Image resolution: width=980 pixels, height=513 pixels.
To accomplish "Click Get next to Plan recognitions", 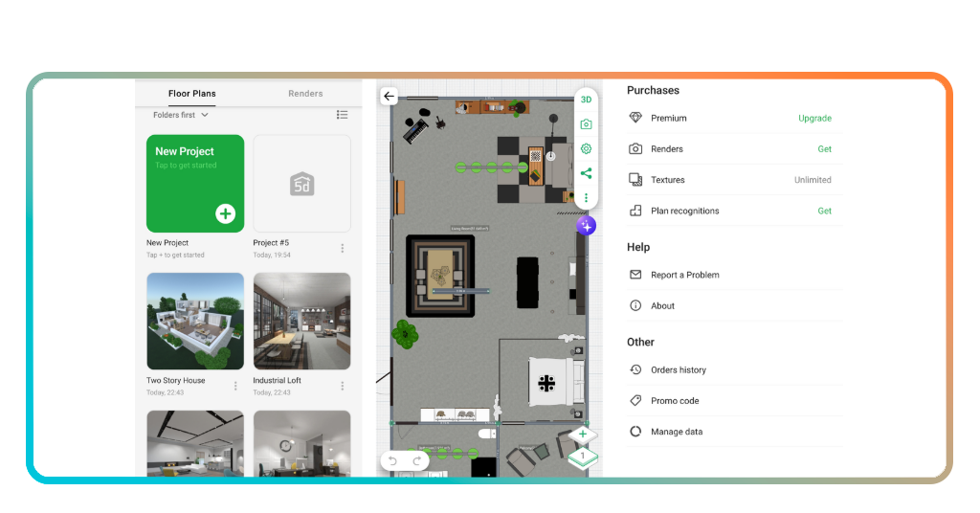I will [x=824, y=211].
